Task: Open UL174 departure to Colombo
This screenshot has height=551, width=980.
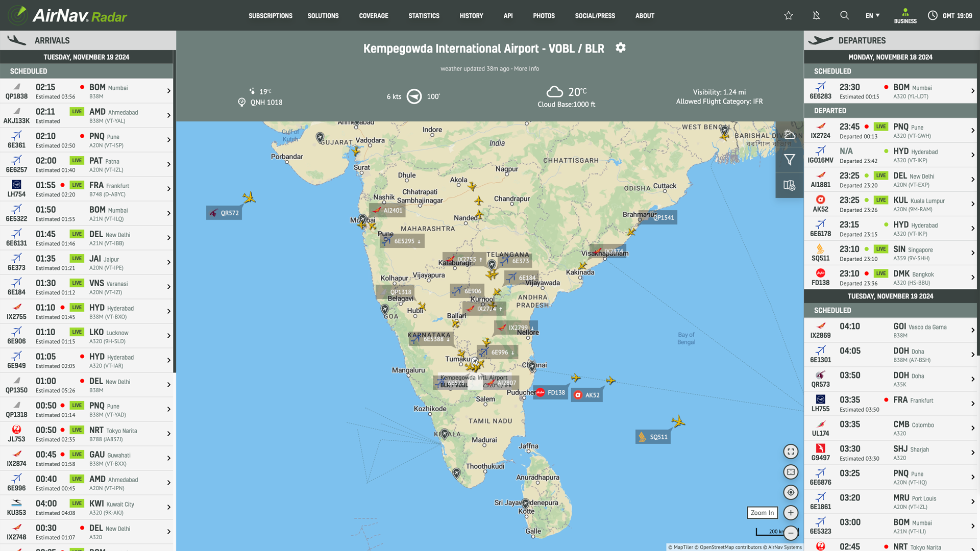Action: coord(891,428)
